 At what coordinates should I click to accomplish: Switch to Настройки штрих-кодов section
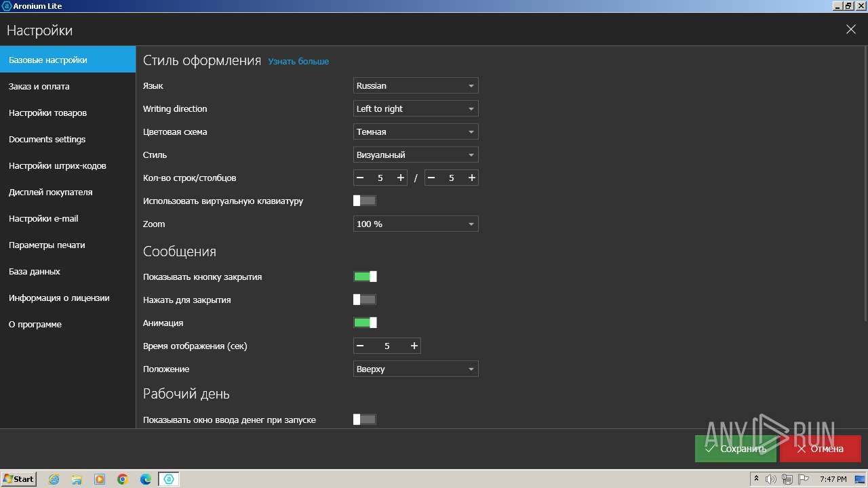pos(68,165)
